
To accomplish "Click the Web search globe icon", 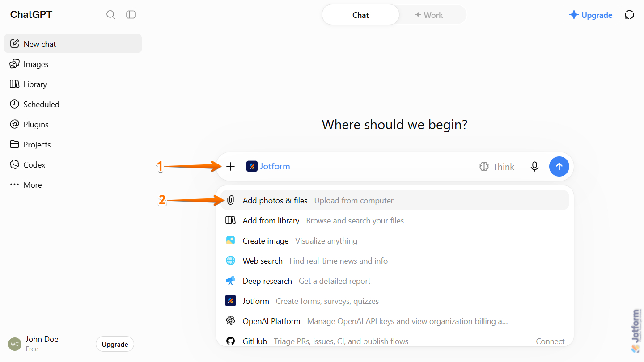I will 230,261.
